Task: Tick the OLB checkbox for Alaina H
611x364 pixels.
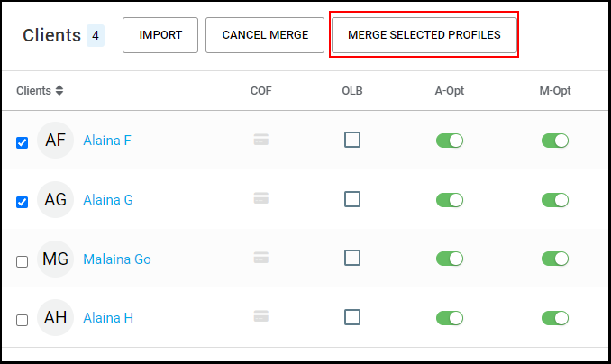Action: click(x=352, y=317)
